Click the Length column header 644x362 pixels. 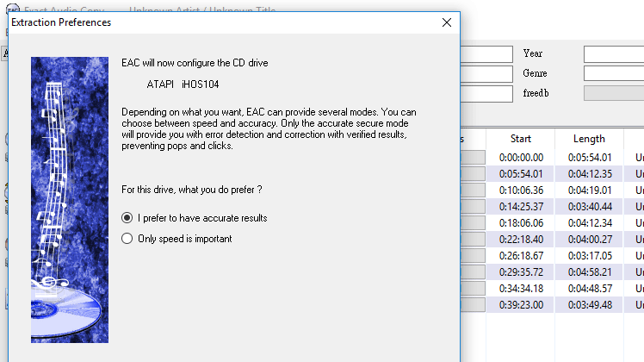tap(589, 139)
